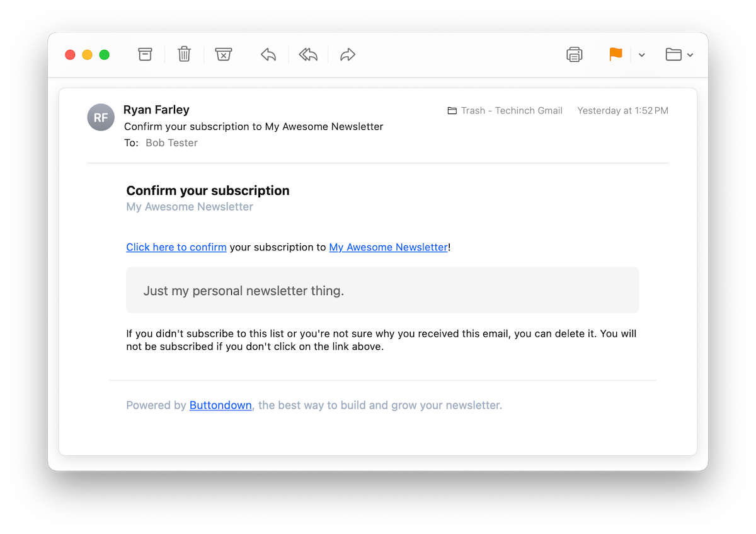Open the 'Click here to confirm' link
Screen dimensions: 756x534
pyautogui.click(x=176, y=247)
